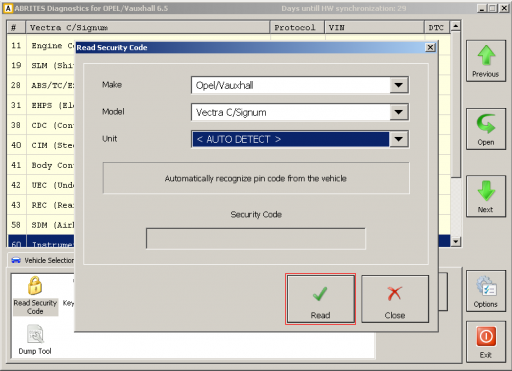
Task: Click the red Exit power button
Action: (486, 342)
